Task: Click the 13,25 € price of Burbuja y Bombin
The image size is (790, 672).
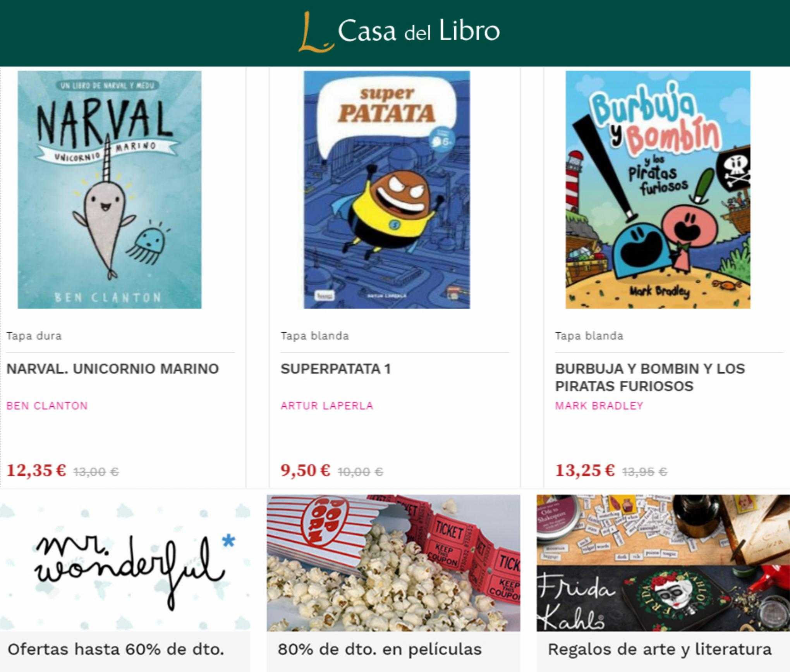Action: coord(585,471)
